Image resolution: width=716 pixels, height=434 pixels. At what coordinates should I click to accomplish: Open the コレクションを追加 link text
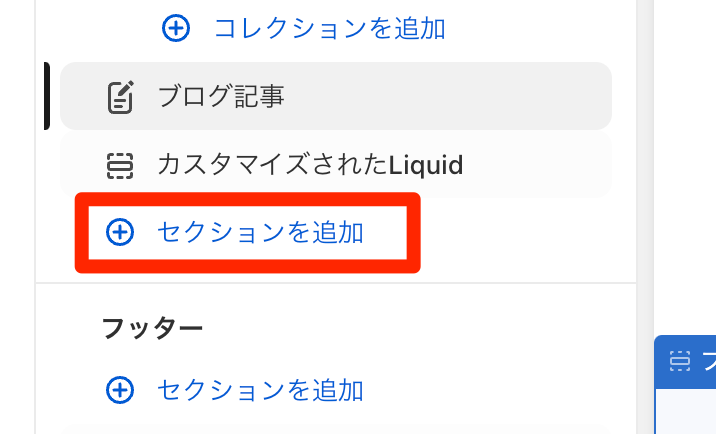click(330, 28)
